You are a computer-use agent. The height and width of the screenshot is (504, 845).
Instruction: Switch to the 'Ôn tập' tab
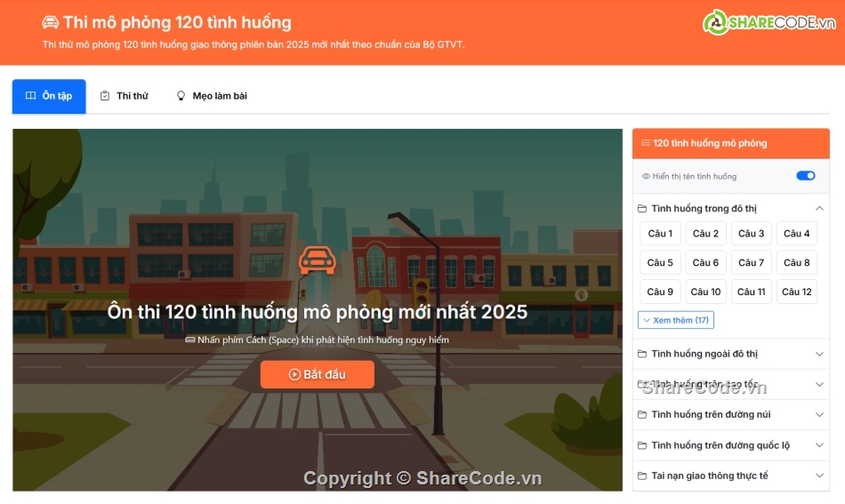(x=49, y=96)
